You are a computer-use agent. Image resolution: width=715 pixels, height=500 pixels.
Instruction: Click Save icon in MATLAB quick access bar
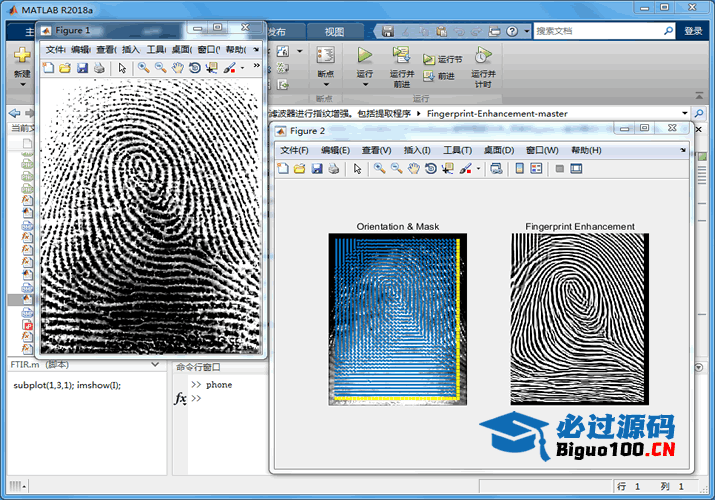coord(388,31)
